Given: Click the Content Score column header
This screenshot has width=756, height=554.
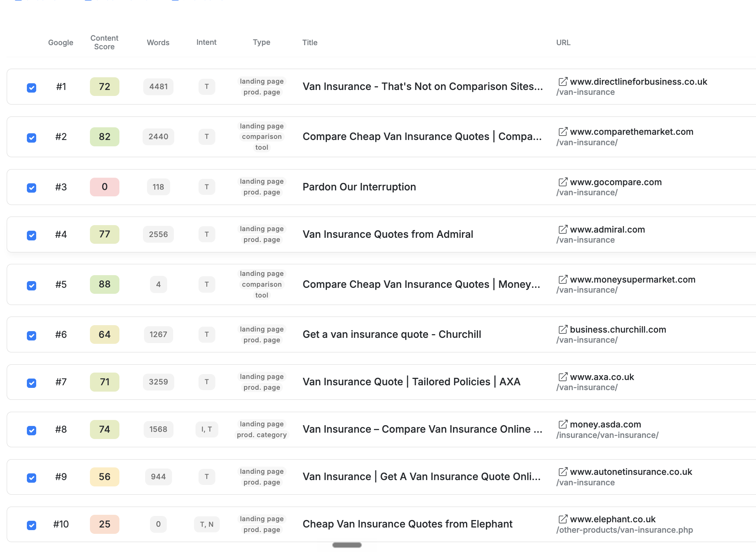Looking at the screenshot, I should tap(104, 42).
